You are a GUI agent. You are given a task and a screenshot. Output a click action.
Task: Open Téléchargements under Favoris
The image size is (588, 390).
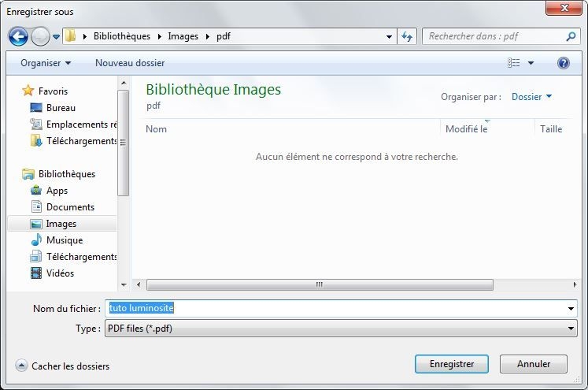[81, 141]
